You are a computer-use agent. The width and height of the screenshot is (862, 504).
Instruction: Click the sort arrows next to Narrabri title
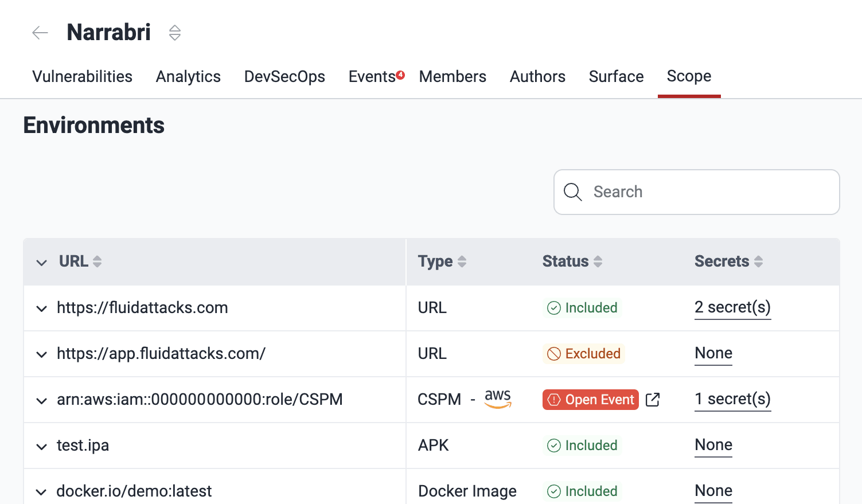(174, 33)
